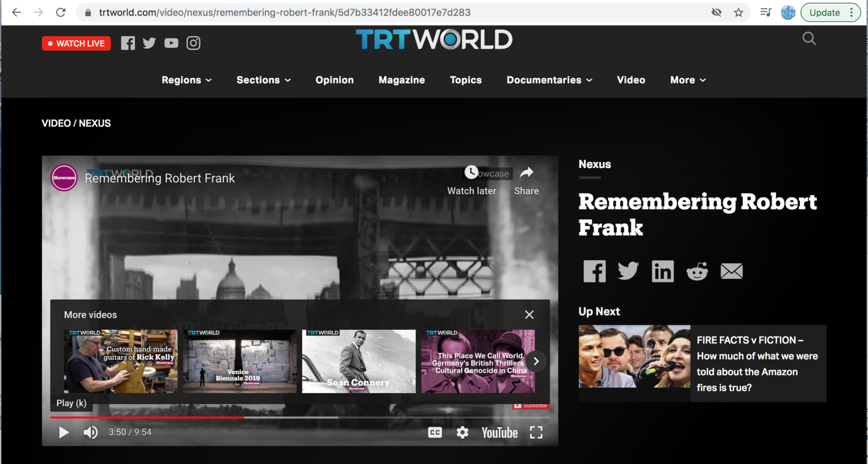Toggle closed captions on the video
The image size is (868, 464).
coord(435,433)
